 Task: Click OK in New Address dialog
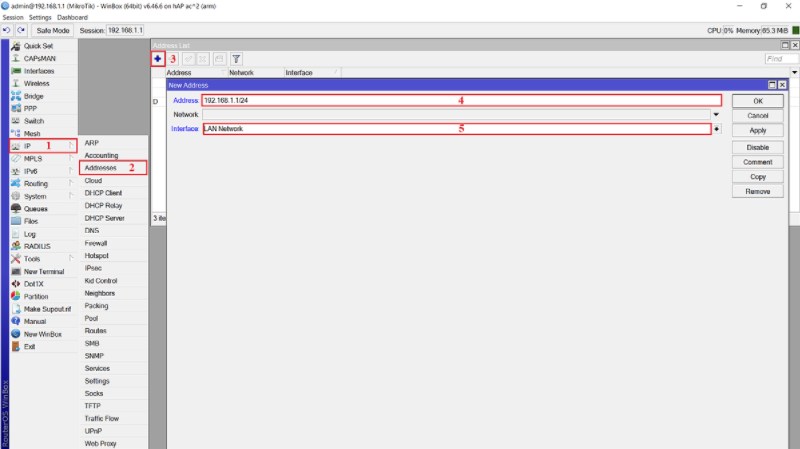coord(757,101)
